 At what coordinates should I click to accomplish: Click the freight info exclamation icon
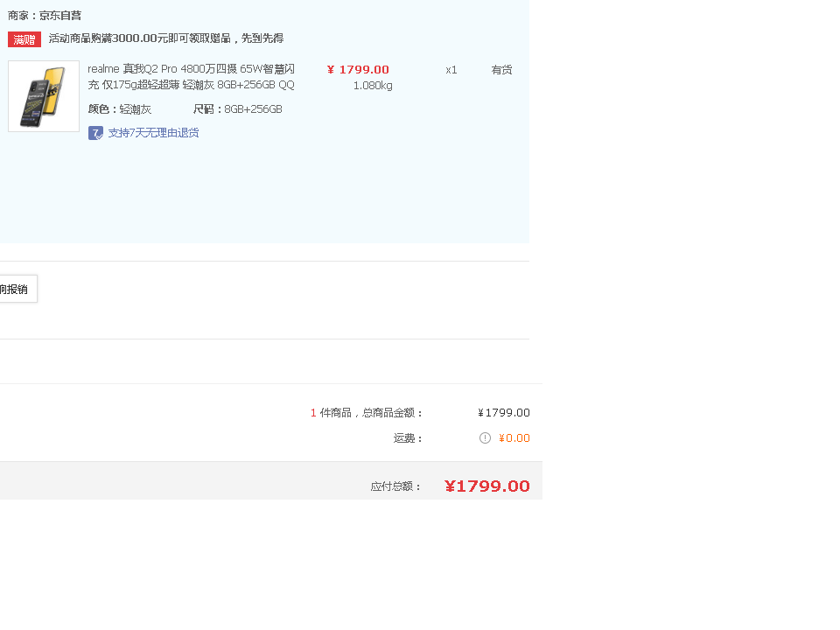click(x=485, y=438)
